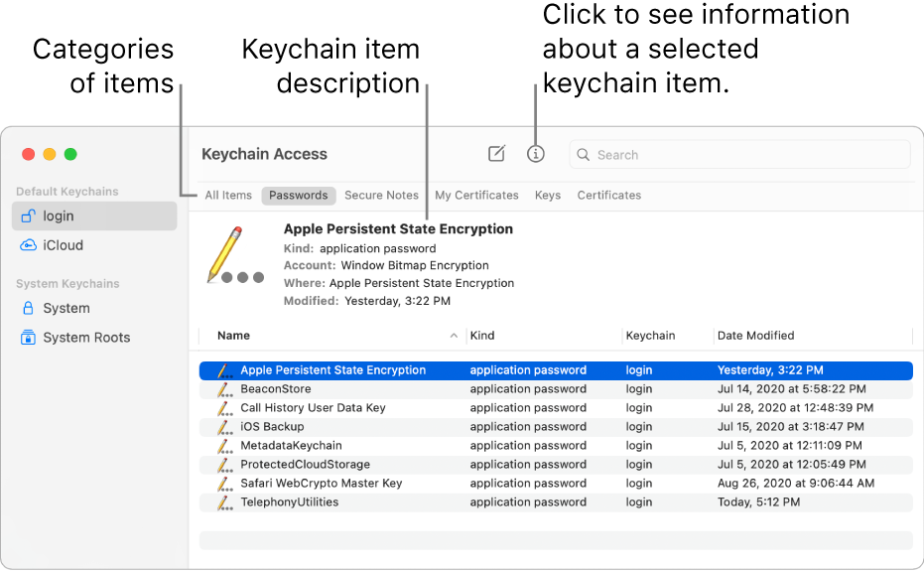Viewport: 924px width, 571px height.
Task: Type in the Search field
Action: coord(744,155)
